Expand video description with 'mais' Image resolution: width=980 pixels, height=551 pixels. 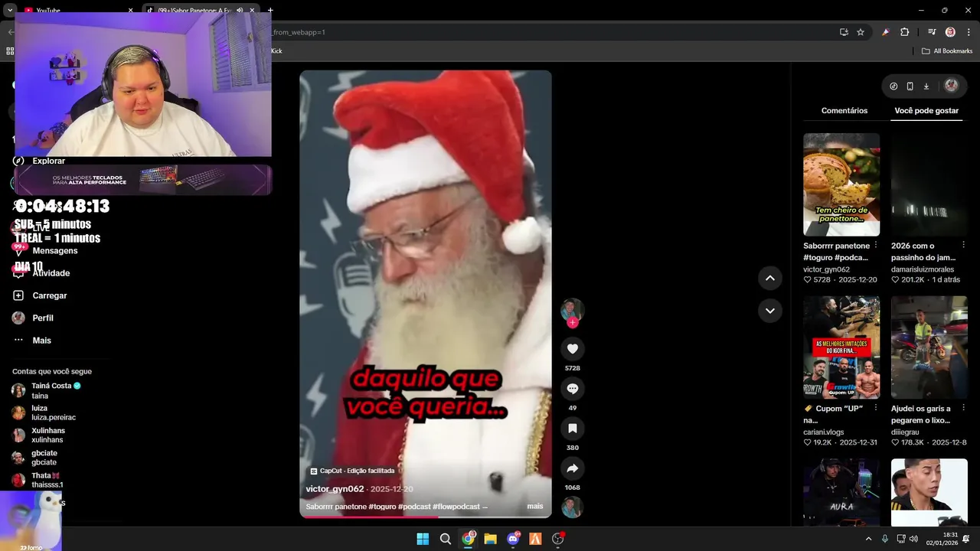(x=535, y=507)
